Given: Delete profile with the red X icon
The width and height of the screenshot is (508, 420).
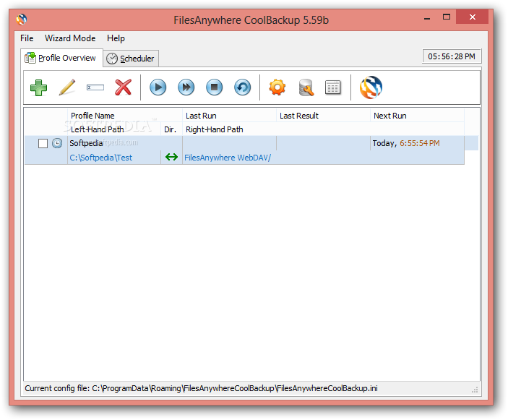Looking at the screenshot, I should click(x=124, y=87).
